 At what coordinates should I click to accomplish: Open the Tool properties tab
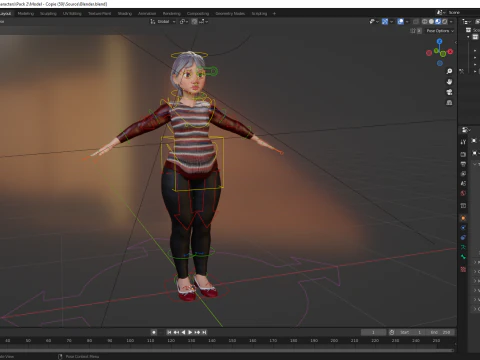[x=463, y=142]
